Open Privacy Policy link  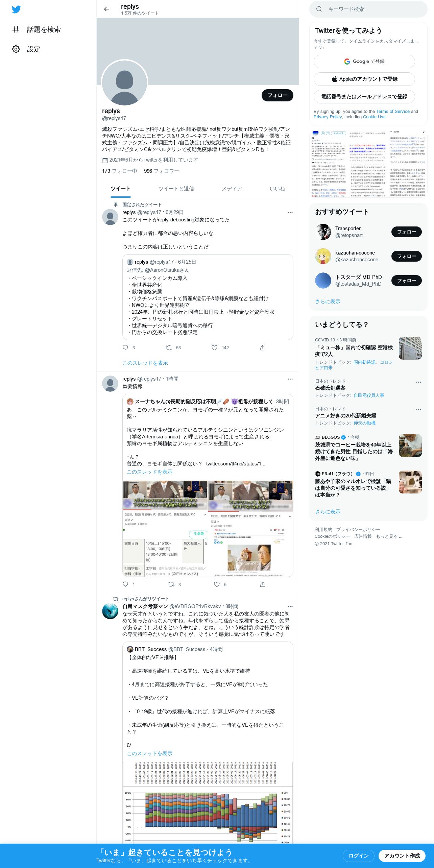pos(328,117)
